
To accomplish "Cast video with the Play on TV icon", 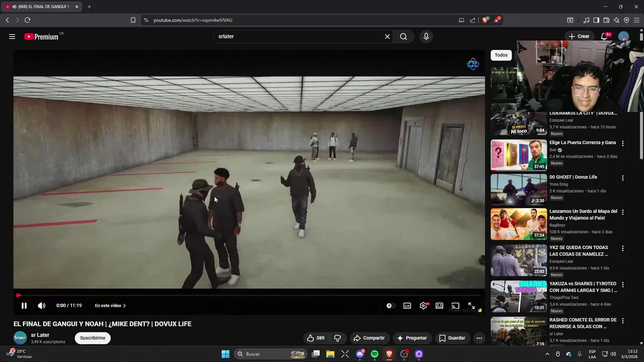I will click(455, 306).
